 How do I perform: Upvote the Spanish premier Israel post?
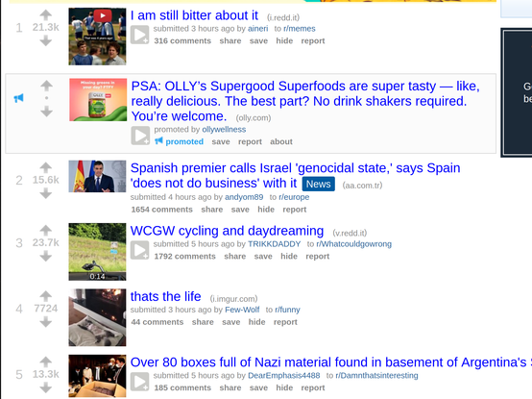click(46, 167)
